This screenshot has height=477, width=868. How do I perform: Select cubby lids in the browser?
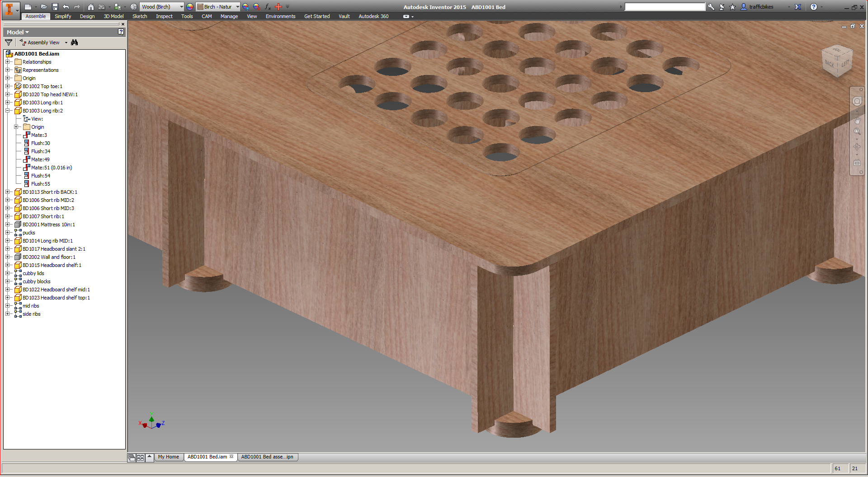pyautogui.click(x=33, y=273)
